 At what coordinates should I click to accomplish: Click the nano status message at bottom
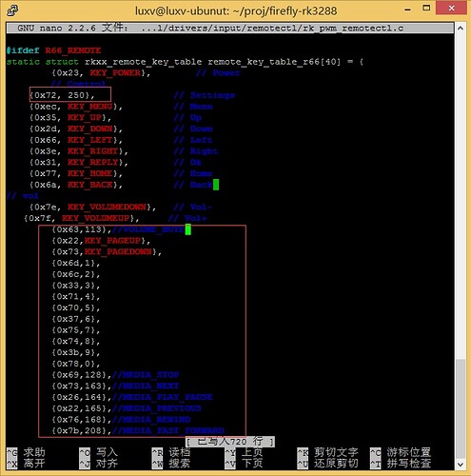(x=230, y=442)
